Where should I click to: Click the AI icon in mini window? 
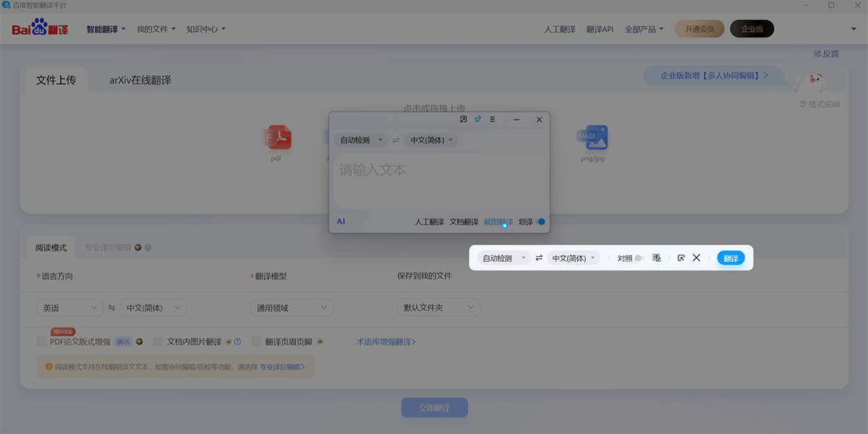coord(341,221)
